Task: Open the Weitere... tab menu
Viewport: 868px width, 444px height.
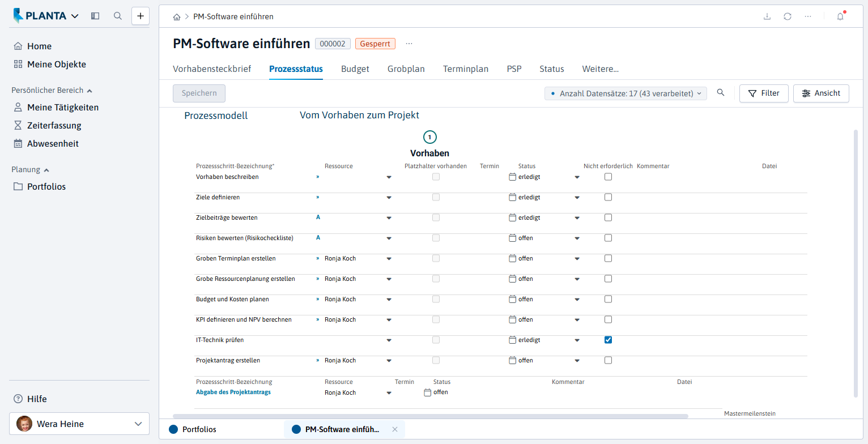Action: (x=601, y=69)
